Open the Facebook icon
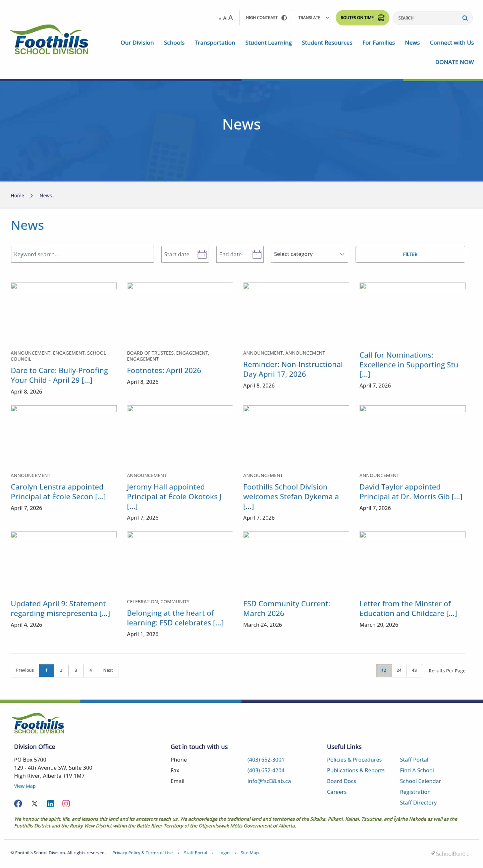483x868 pixels. tap(18, 803)
